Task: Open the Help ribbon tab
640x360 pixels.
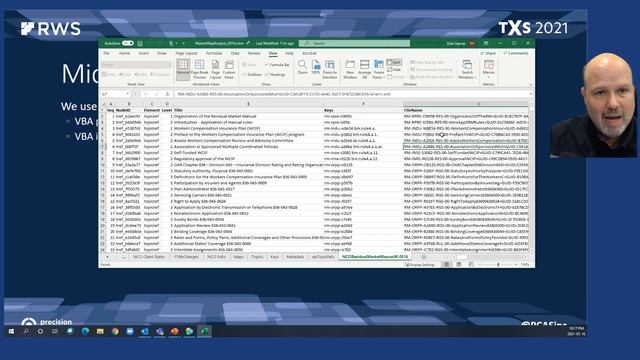Action: (x=289, y=53)
